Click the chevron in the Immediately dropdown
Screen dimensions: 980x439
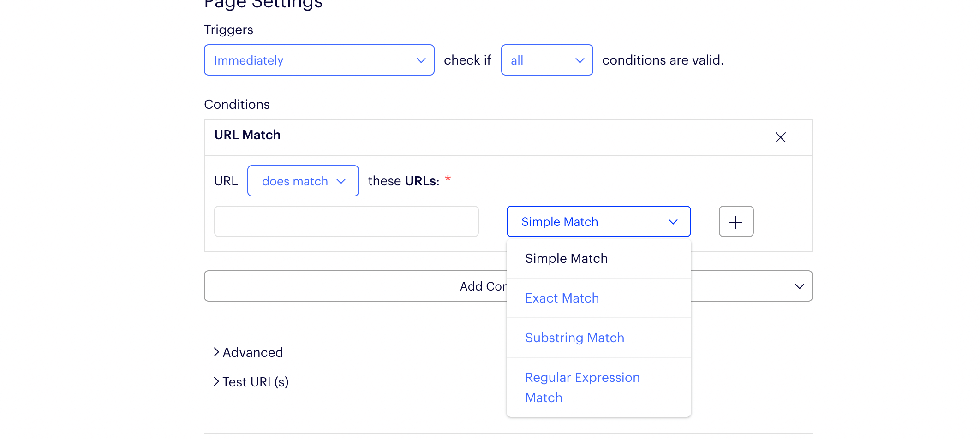point(421,60)
